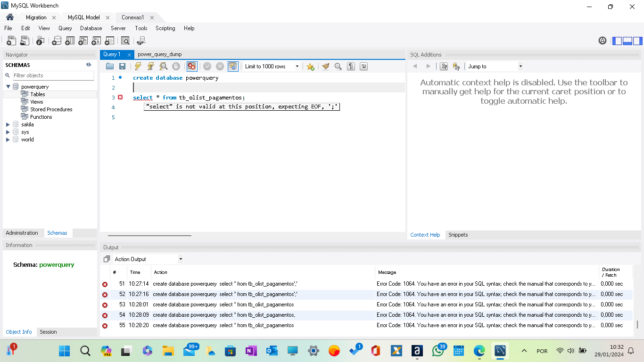The width and height of the screenshot is (644, 362).
Task: Toggle right SQL Additions panel visibility
Action: pyautogui.click(x=637, y=41)
